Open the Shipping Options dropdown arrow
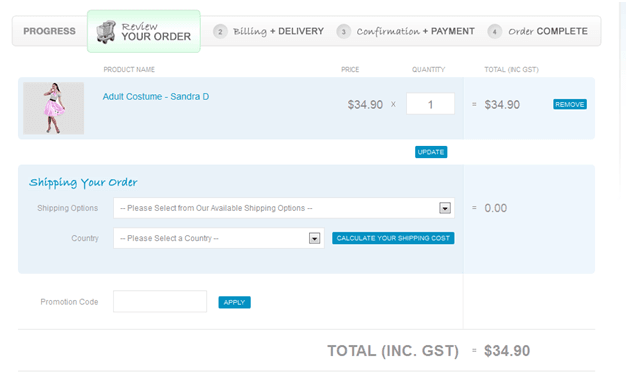Screen dimensions: 628x376 (x=445, y=208)
